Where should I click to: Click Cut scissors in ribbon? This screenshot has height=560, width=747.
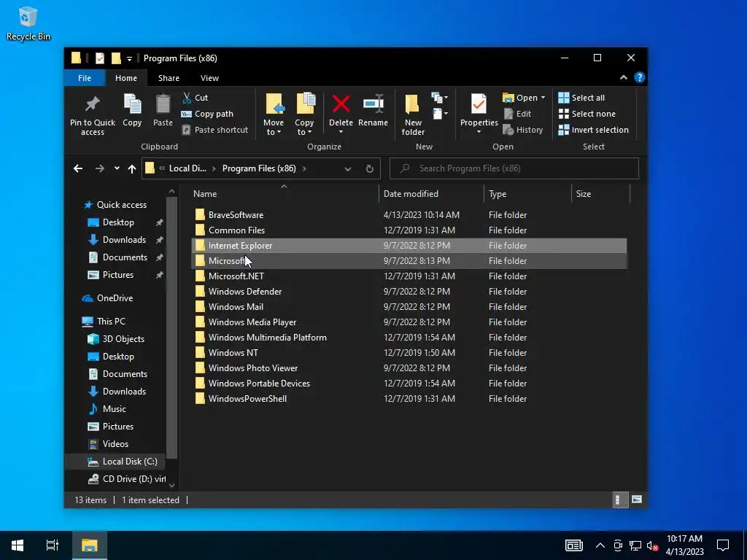point(196,98)
